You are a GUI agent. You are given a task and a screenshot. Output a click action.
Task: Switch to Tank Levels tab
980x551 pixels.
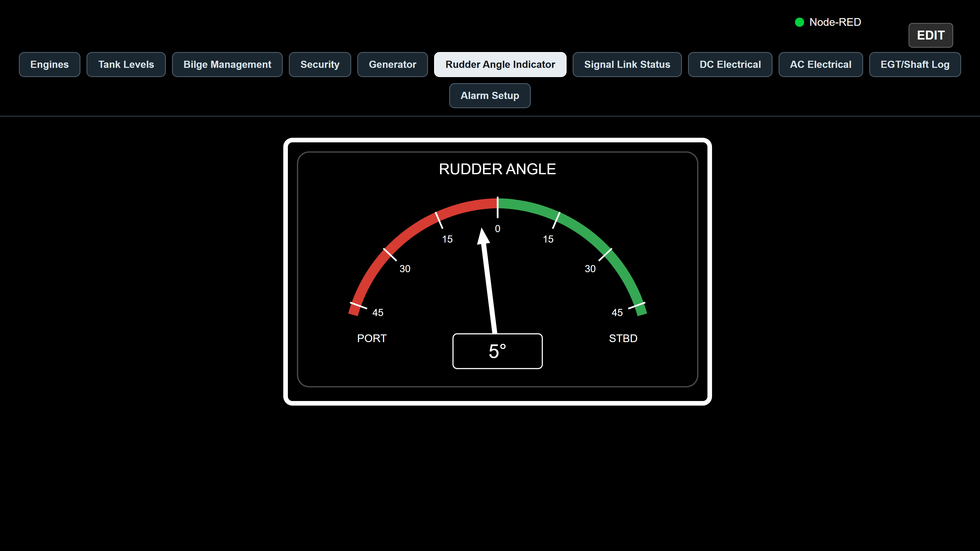pos(126,65)
